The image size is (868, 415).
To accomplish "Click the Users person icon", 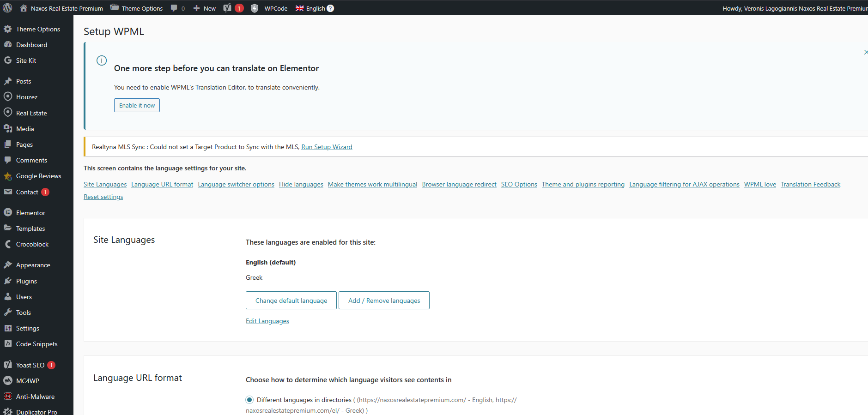I will coord(8,296).
